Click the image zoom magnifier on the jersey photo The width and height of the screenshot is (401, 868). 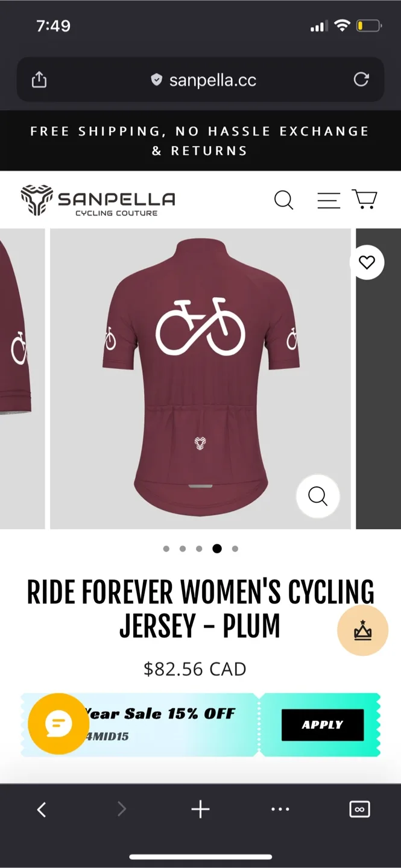(x=318, y=496)
